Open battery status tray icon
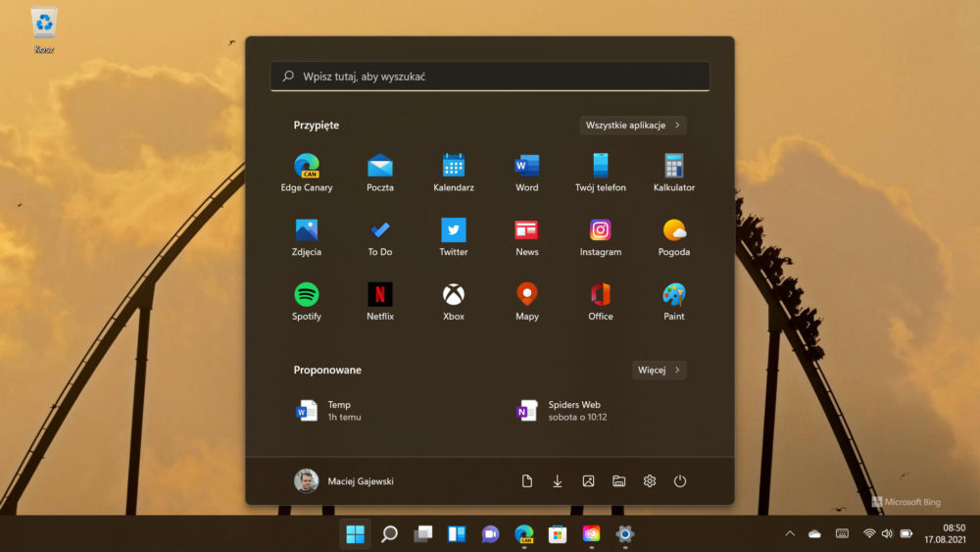980x552 pixels. point(906,533)
